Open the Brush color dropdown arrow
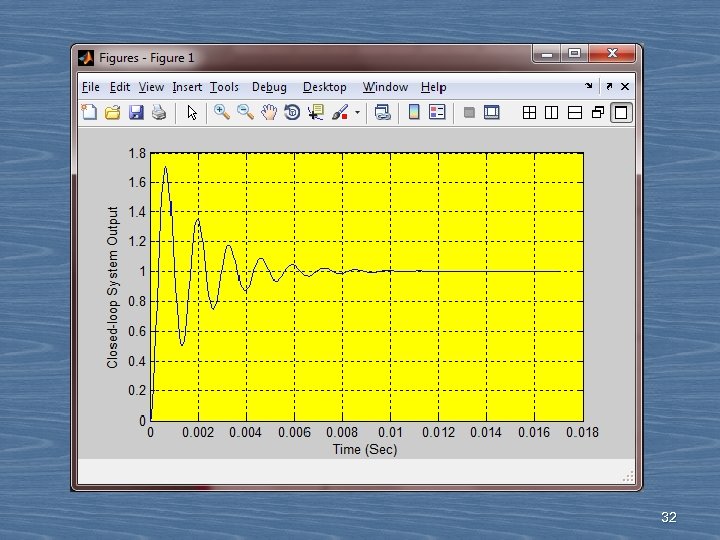 pyautogui.click(x=357, y=112)
